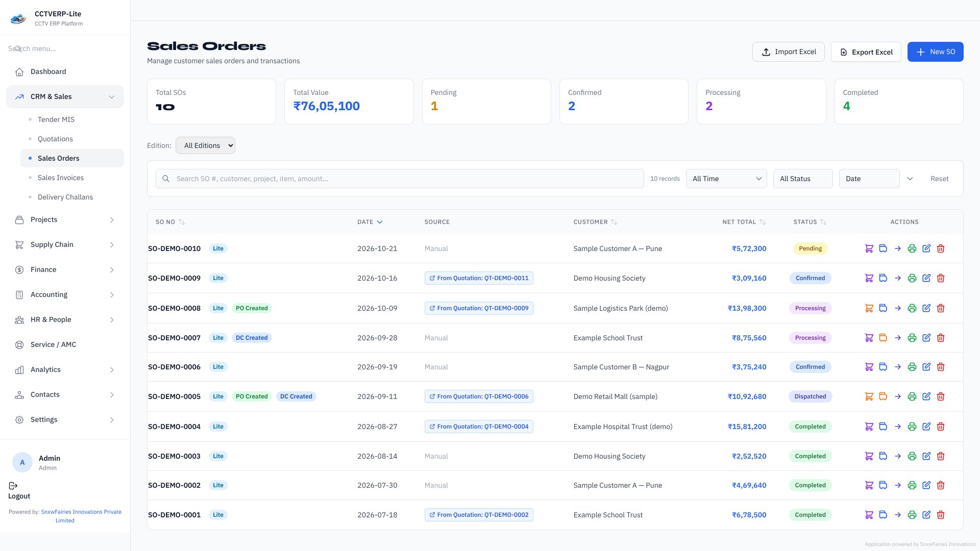980x551 pixels.
Task: Reset the table filters
Action: coord(939,179)
